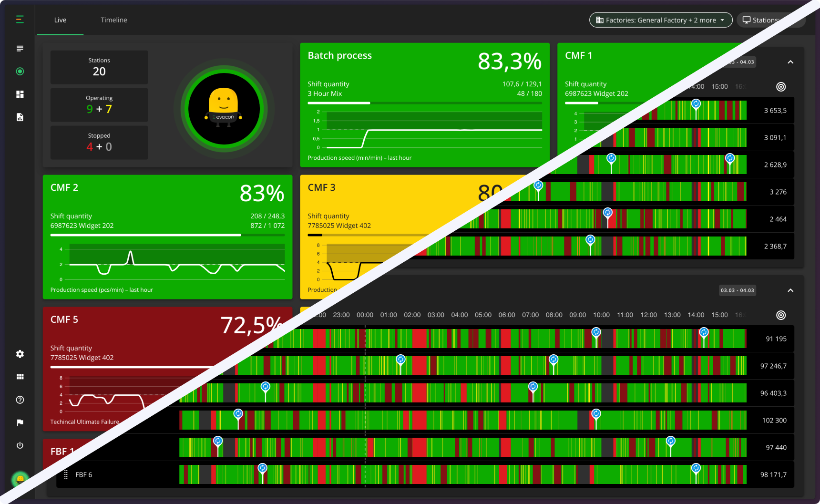Screen dimensions: 820x504
Task: Click the target icon on the lower timeline panel
Action: click(781, 315)
